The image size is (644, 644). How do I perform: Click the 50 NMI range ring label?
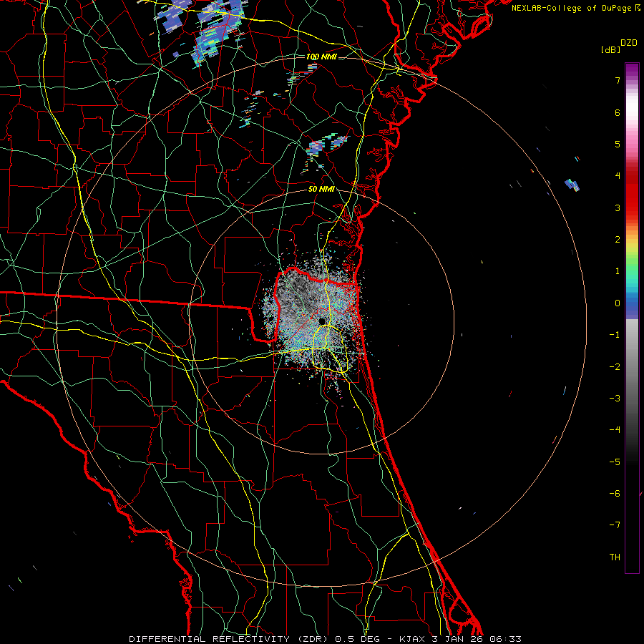pos(321,189)
